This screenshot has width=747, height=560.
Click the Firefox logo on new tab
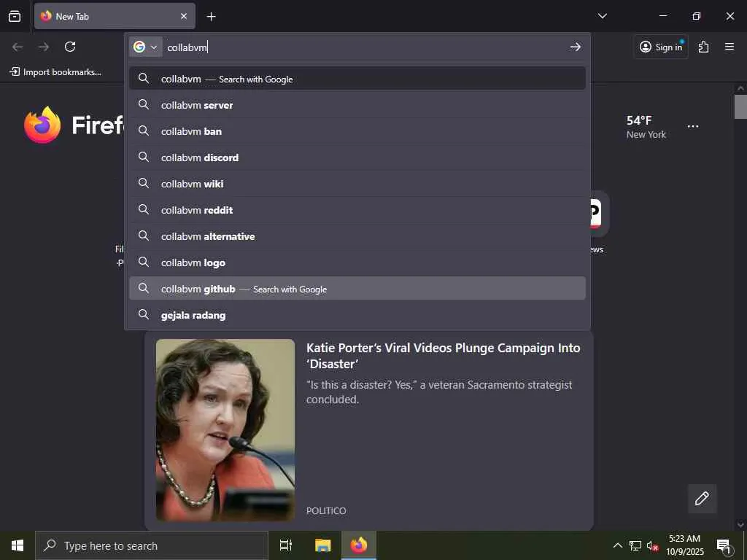(42, 125)
